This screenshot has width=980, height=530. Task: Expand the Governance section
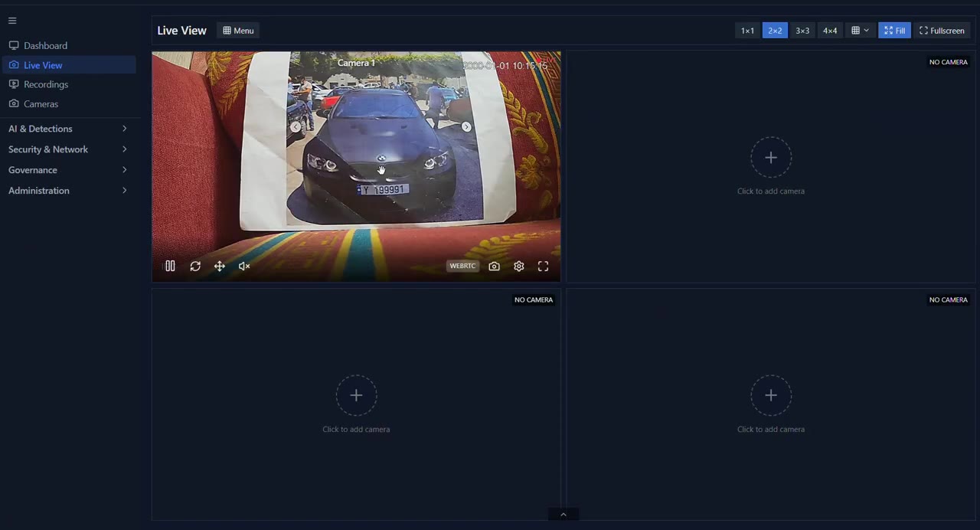pos(68,170)
